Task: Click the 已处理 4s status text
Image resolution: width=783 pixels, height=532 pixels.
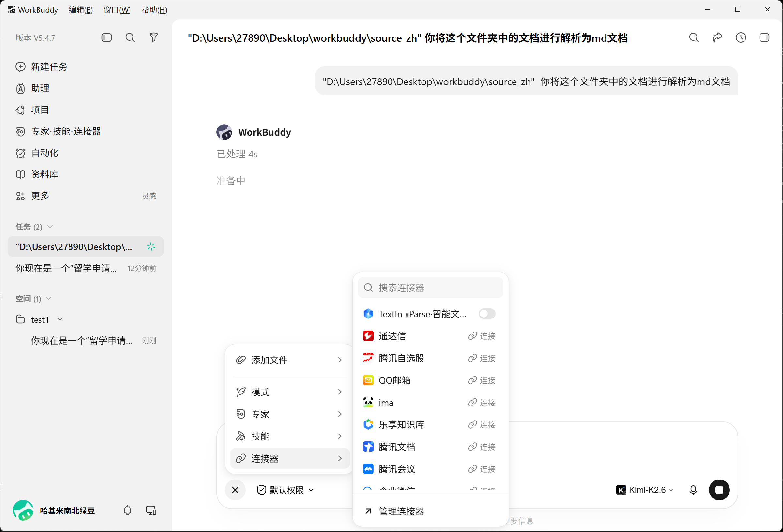Action: (237, 154)
